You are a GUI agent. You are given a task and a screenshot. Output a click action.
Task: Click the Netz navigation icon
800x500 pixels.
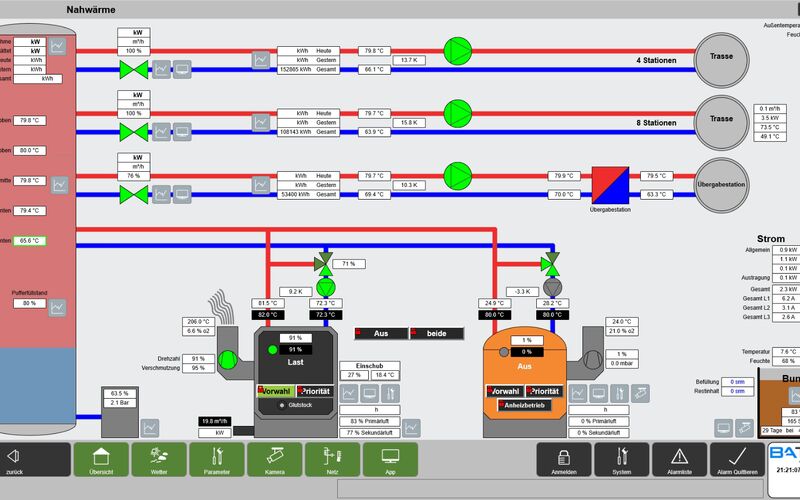click(x=332, y=460)
